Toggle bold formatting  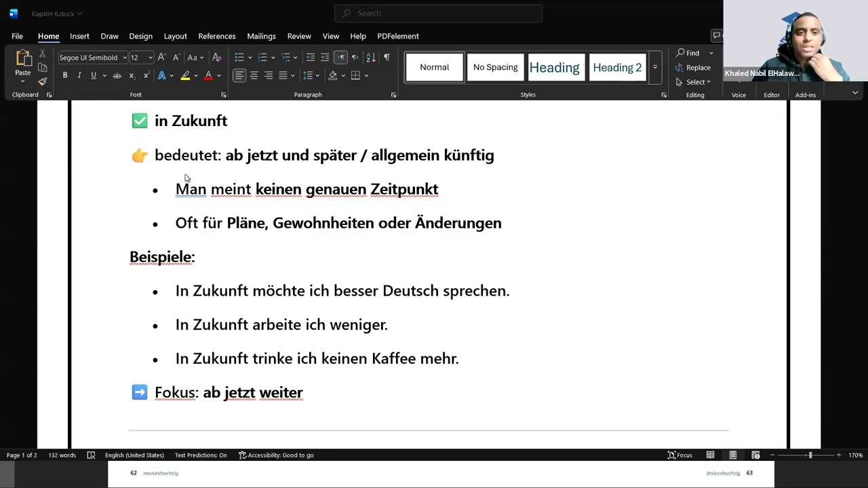coord(65,75)
